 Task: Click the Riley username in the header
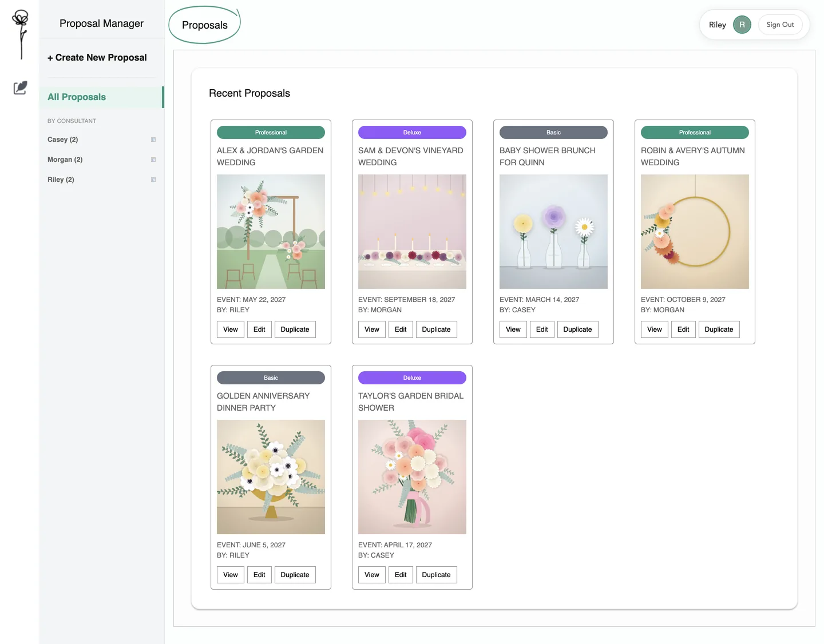pyautogui.click(x=718, y=25)
